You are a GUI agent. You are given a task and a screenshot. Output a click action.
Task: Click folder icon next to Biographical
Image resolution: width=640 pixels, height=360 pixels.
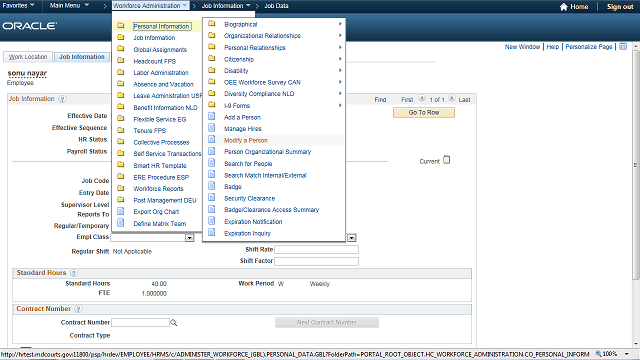click(212, 24)
